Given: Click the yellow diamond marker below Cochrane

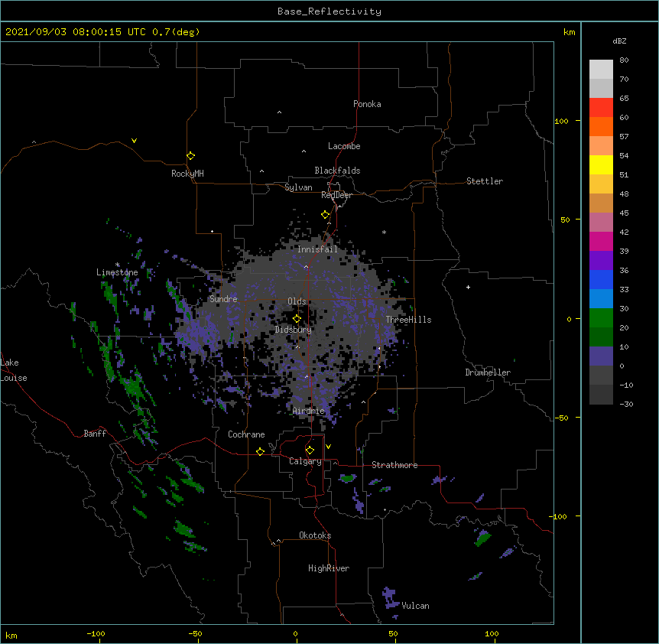Looking at the screenshot, I should click(260, 451).
